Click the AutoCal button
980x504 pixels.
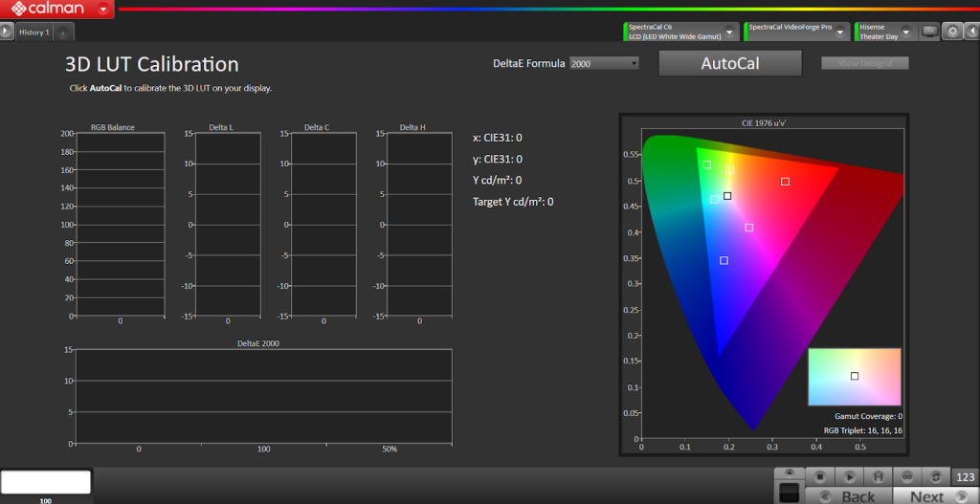point(729,63)
